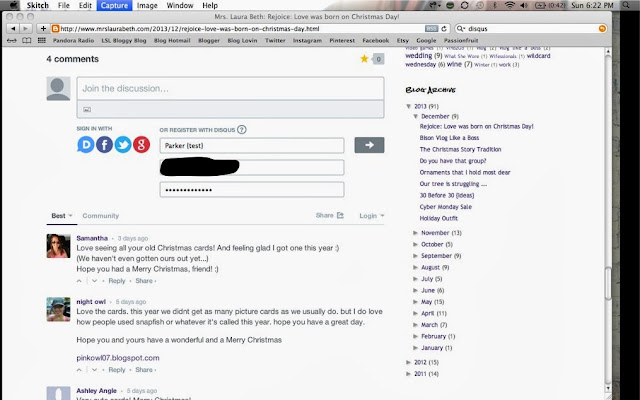The width and height of the screenshot is (640, 400).
Task: Click the volume icon in menu bar
Action: (x=524, y=5)
